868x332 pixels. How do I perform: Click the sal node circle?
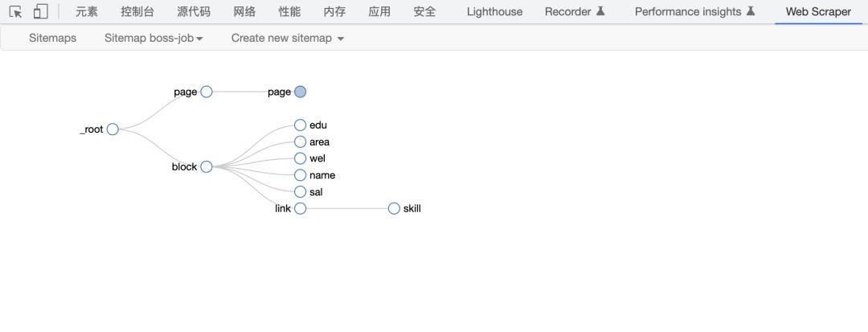[x=301, y=191]
